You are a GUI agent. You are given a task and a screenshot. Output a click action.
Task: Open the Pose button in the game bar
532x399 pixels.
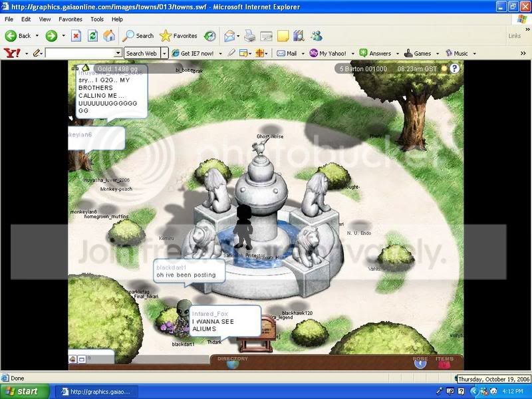[x=420, y=364]
